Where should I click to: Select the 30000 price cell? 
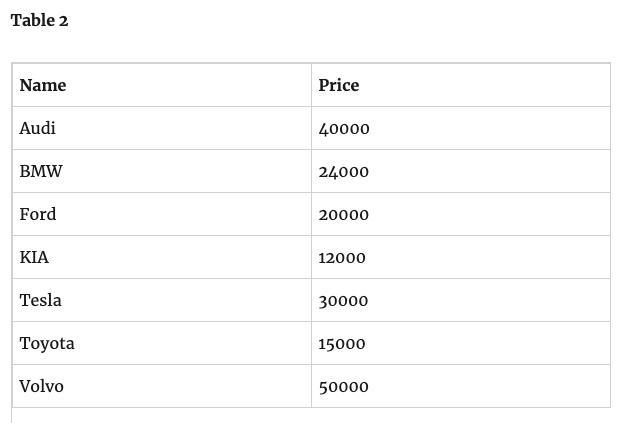[x=461, y=300]
